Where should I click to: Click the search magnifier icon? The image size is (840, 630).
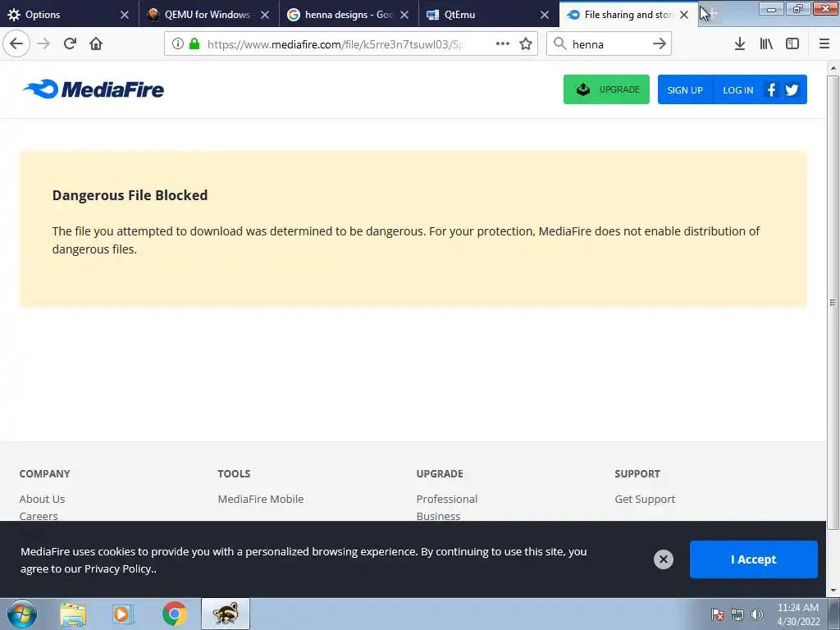tap(559, 43)
